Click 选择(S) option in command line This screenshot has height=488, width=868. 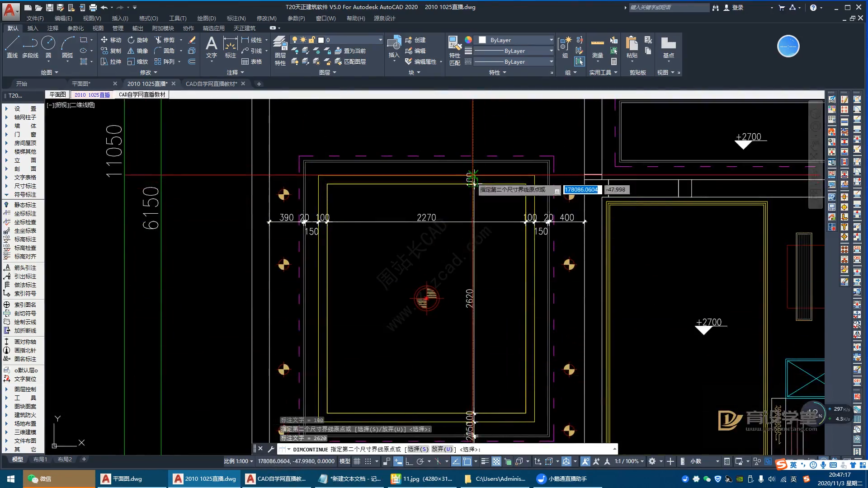pos(418,449)
